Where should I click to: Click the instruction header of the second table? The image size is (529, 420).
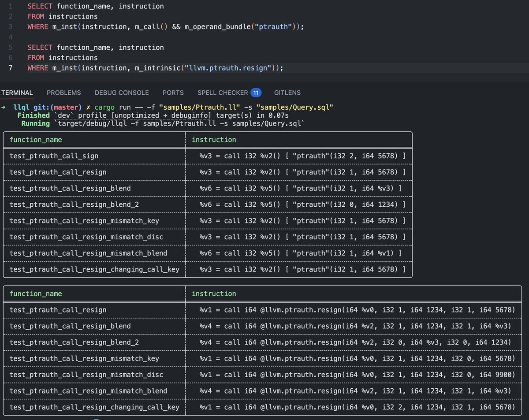pyautogui.click(x=213, y=294)
